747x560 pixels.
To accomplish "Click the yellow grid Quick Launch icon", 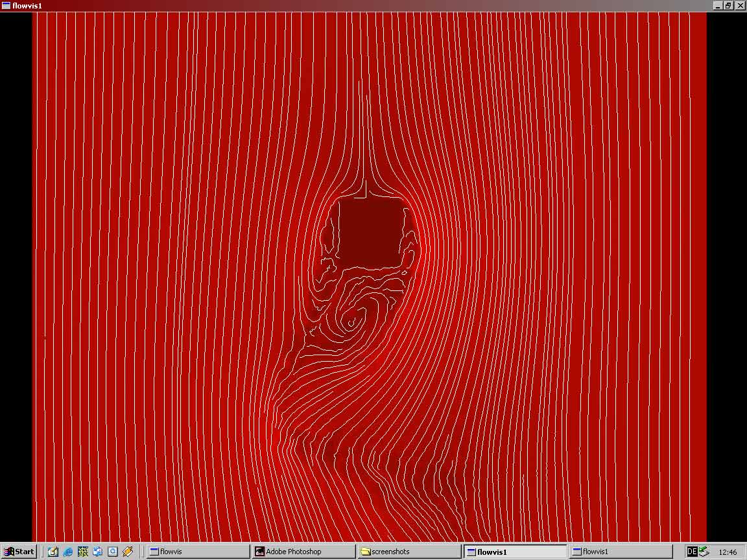I will click(83, 552).
